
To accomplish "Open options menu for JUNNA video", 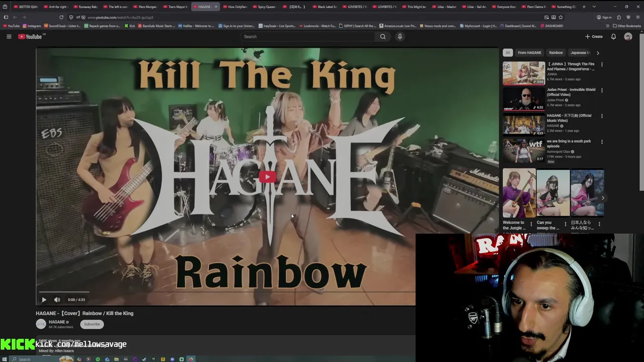I will tap(602, 64).
